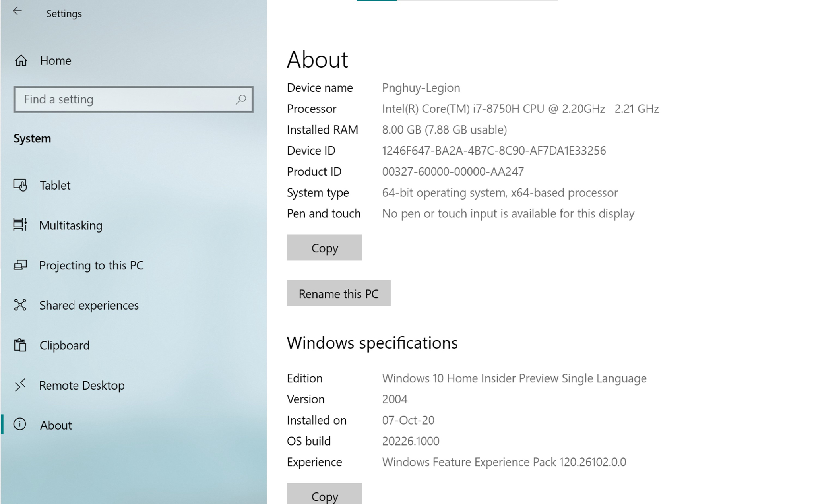
Task: Select Remote Desktop in sidebar
Action: tap(81, 385)
